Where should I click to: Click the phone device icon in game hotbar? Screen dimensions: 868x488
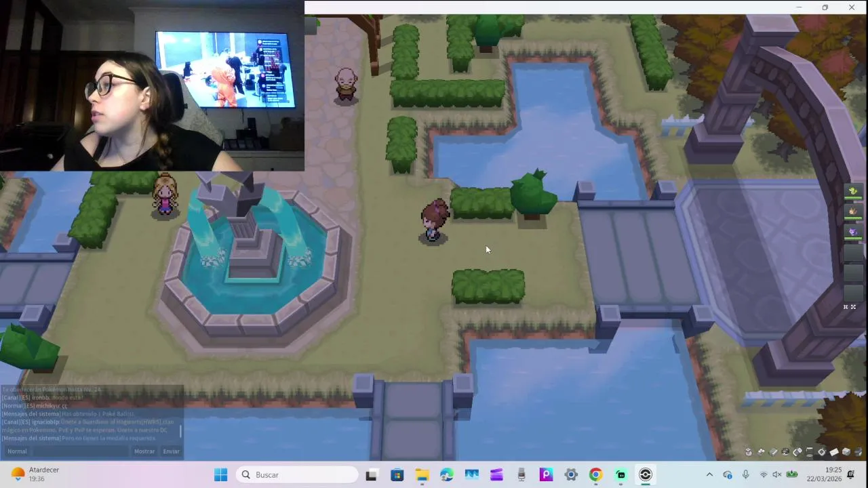(797, 452)
